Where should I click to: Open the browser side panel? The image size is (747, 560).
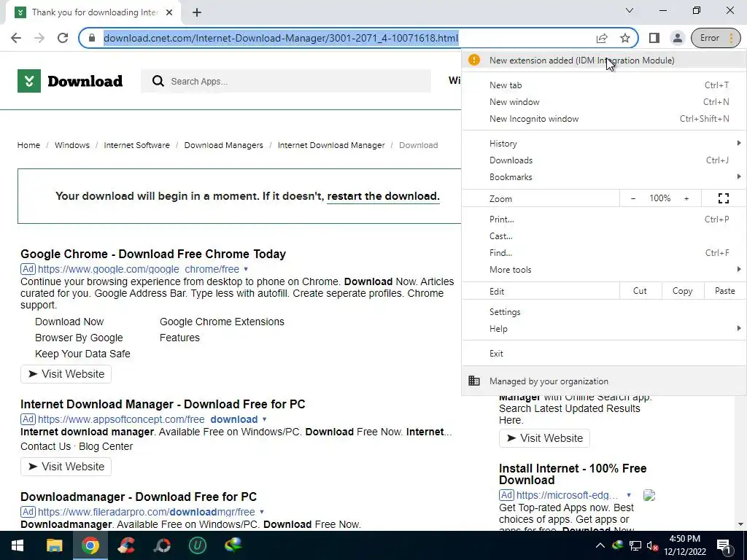pos(654,38)
